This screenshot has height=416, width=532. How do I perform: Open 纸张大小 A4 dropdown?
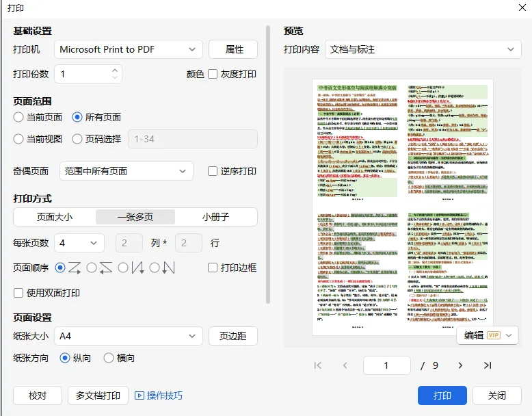click(129, 336)
